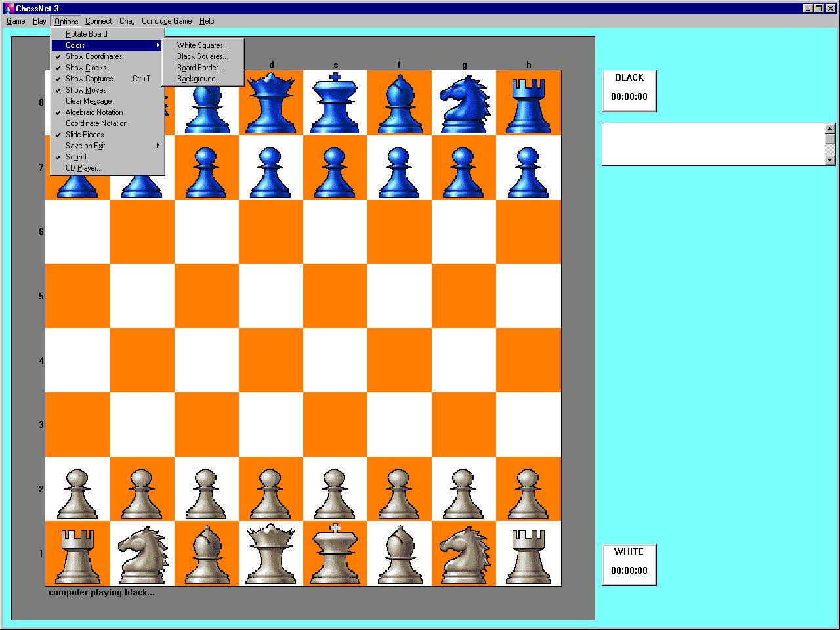
Task: Click inside the moves message box
Action: 714,144
